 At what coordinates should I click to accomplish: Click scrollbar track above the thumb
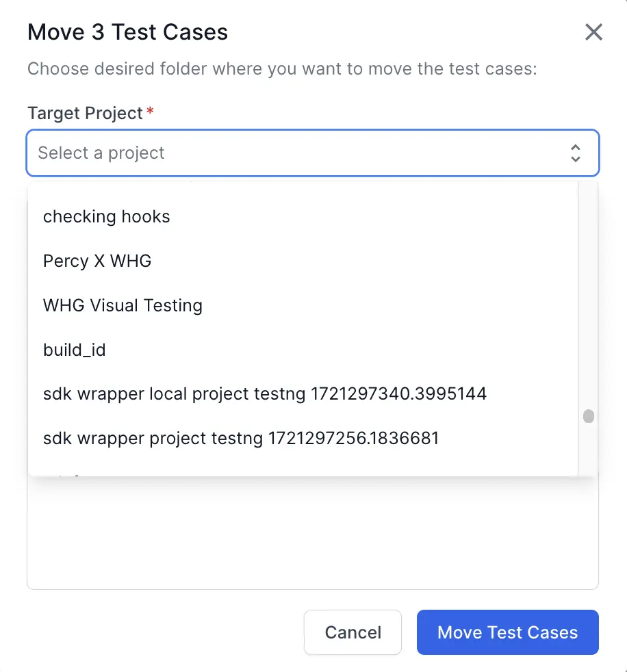point(588,287)
